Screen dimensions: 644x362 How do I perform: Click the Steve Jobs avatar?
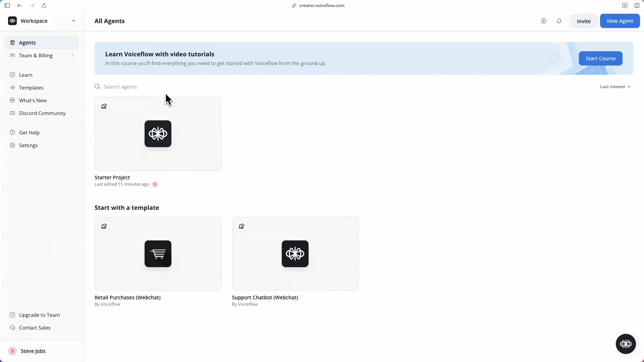tap(12, 351)
